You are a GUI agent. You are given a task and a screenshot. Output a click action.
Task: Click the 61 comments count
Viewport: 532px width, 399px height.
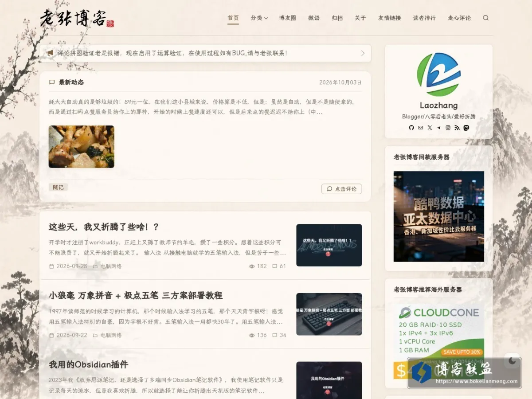click(279, 266)
